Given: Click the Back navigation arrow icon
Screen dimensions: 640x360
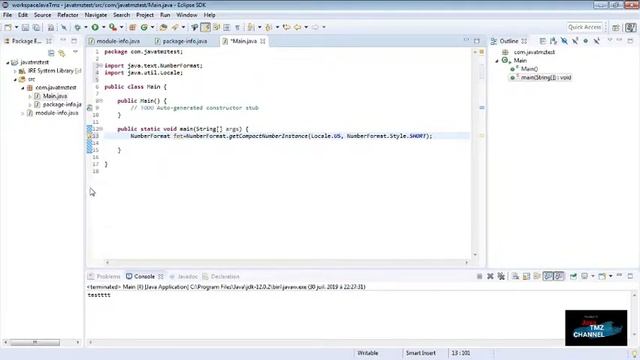Looking at the screenshot, I should click(x=298, y=27).
